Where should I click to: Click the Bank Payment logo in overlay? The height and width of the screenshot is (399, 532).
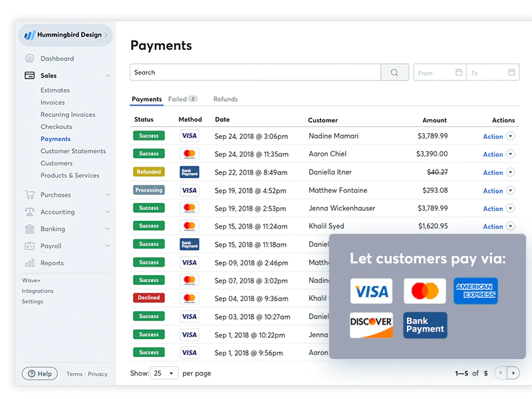tap(425, 325)
